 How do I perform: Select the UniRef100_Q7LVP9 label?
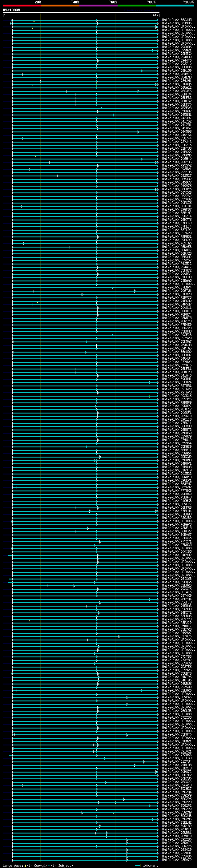point(177,294)
